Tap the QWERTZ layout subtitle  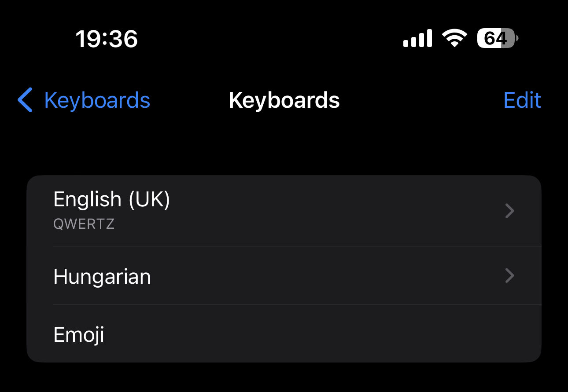point(84,224)
